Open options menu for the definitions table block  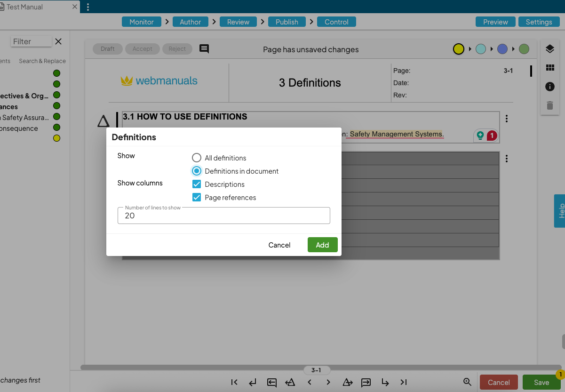[507, 159]
